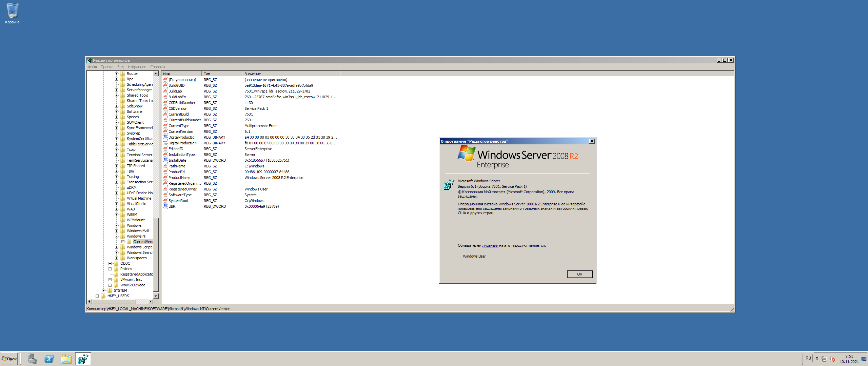
Task: Open the лицензии license link
Action: tap(490, 245)
